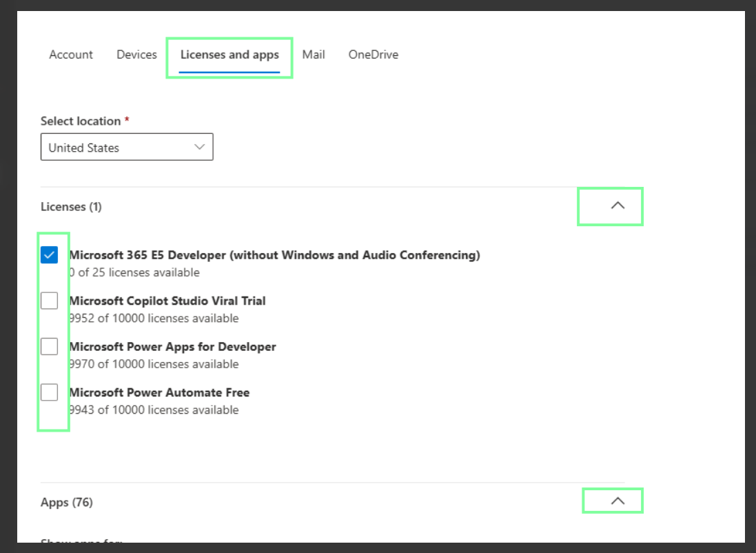The height and width of the screenshot is (553, 756).
Task: Go to the Mail tab
Action: pos(314,54)
